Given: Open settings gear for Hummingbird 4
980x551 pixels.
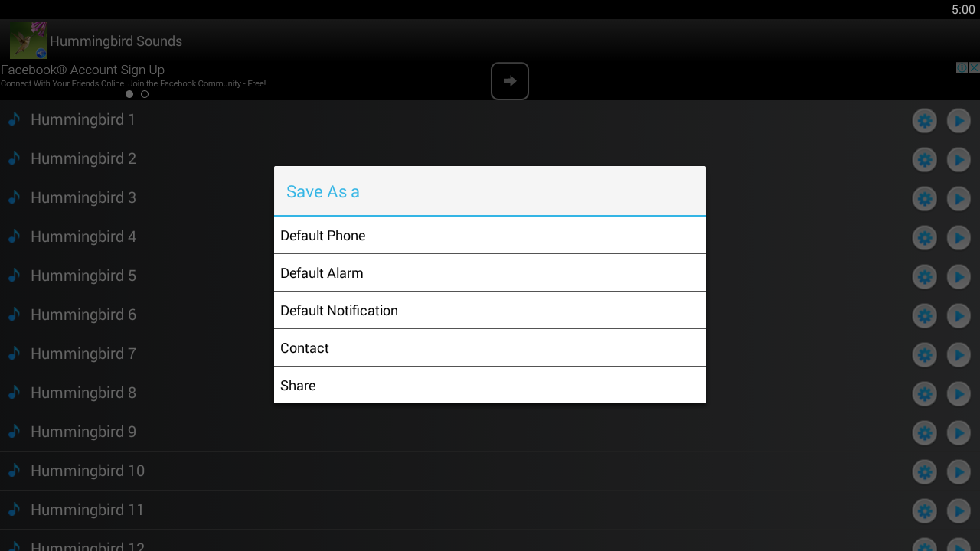Looking at the screenshot, I should click(x=925, y=237).
